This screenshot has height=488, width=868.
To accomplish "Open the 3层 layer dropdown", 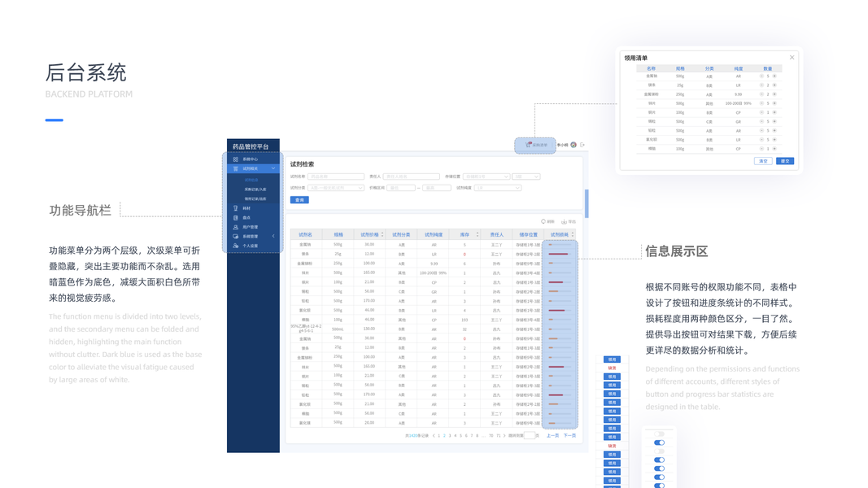I will point(526,176).
